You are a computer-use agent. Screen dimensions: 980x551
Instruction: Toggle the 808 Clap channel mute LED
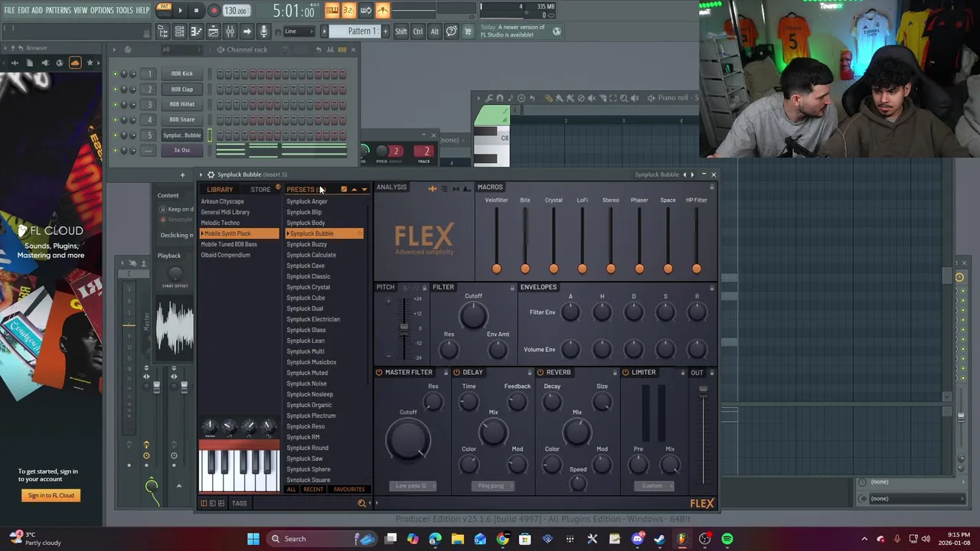(x=115, y=90)
